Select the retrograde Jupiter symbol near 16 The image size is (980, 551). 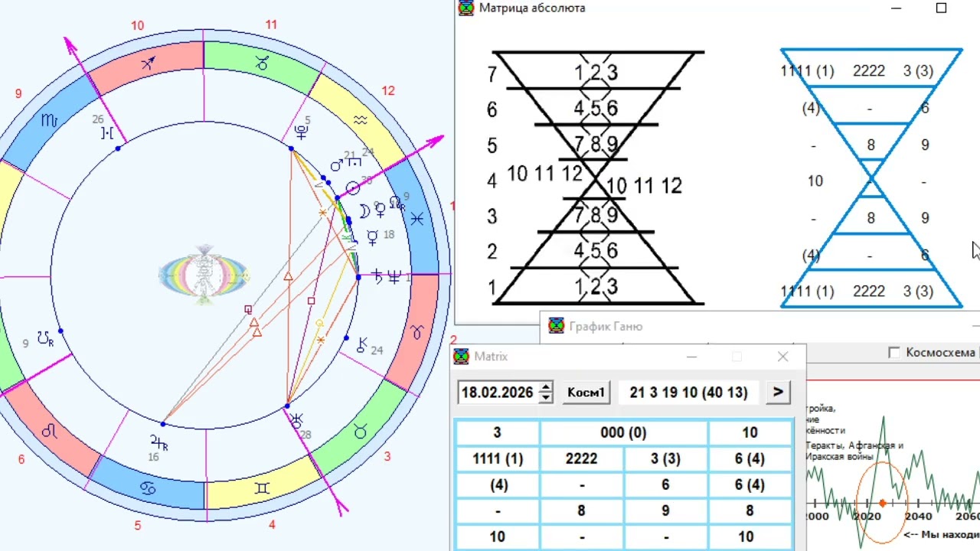[x=158, y=442]
